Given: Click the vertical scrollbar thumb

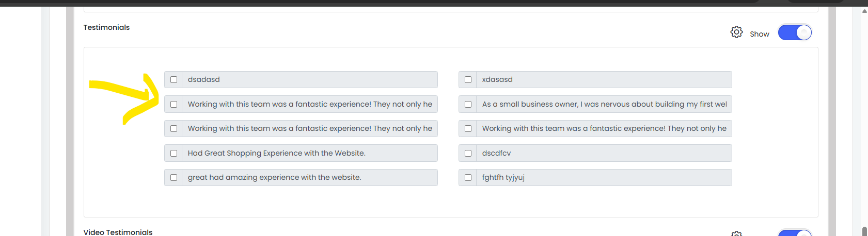Looking at the screenshot, I should point(864,231).
